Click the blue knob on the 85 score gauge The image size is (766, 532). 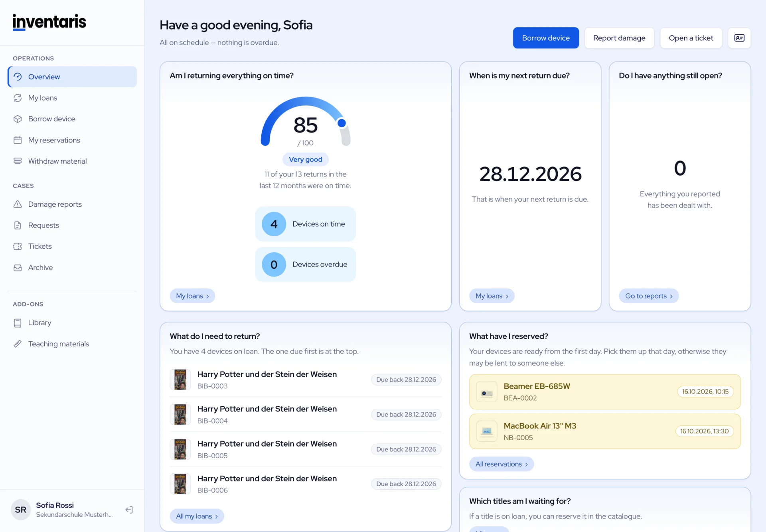(x=342, y=123)
